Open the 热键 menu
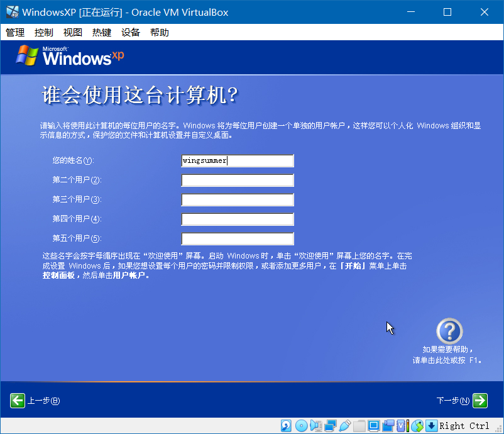The image size is (504, 434). coord(102,32)
